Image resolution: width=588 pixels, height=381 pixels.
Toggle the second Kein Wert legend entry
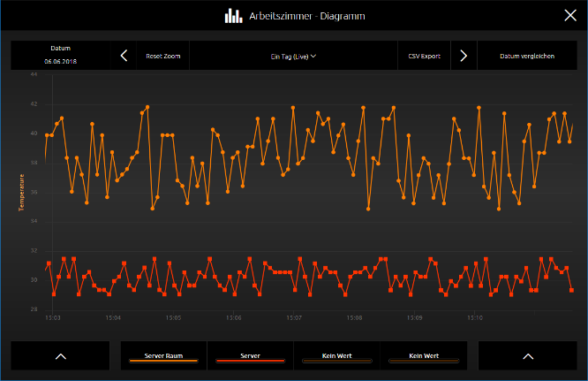pyautogui.click(x=424, y=356)
